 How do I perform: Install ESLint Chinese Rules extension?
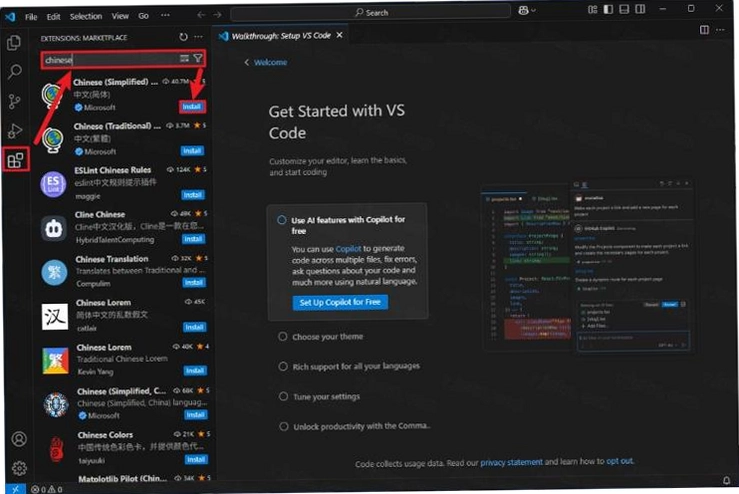click(x=193, y=195)
